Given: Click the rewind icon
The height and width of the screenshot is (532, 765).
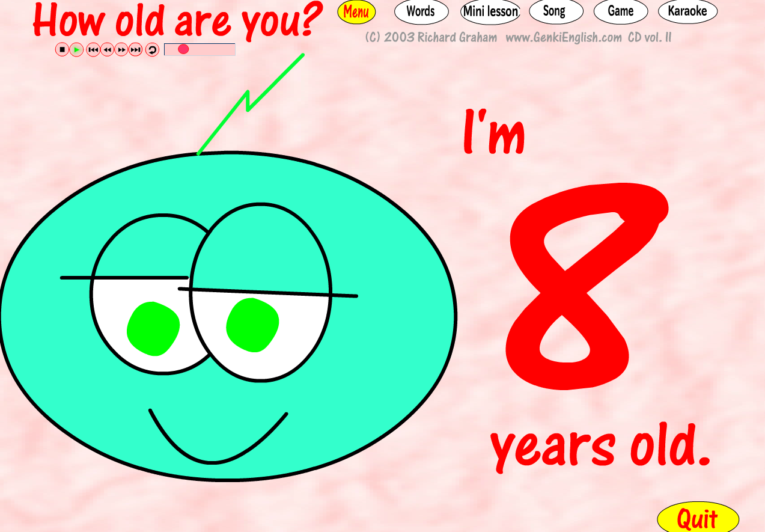Looking at the screenshot, I should click(106, 50).
